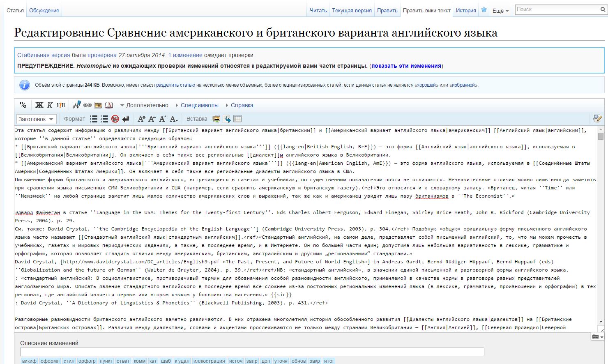608x364 pixels.
Task: Click the орфогр summary button
Action: [87, 361]
